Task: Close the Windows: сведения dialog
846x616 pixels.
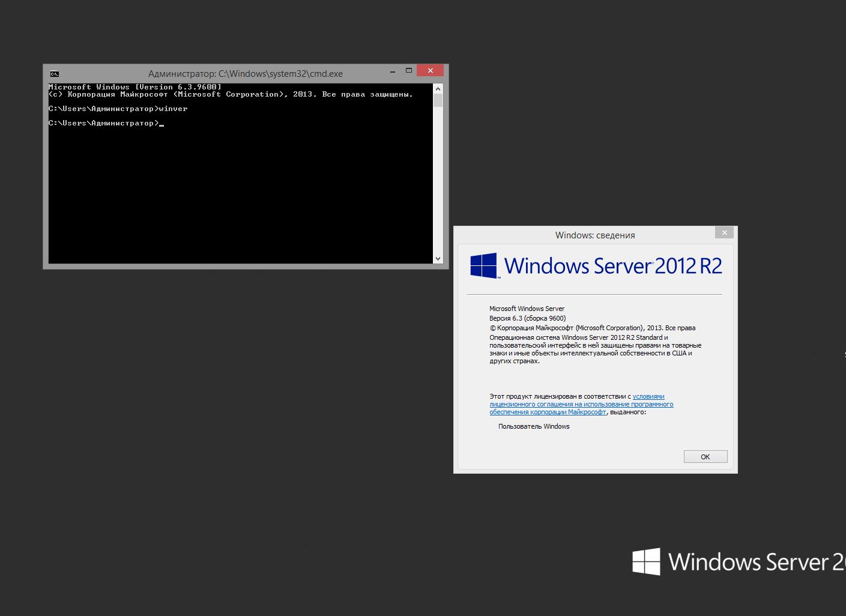Action: 724,233
